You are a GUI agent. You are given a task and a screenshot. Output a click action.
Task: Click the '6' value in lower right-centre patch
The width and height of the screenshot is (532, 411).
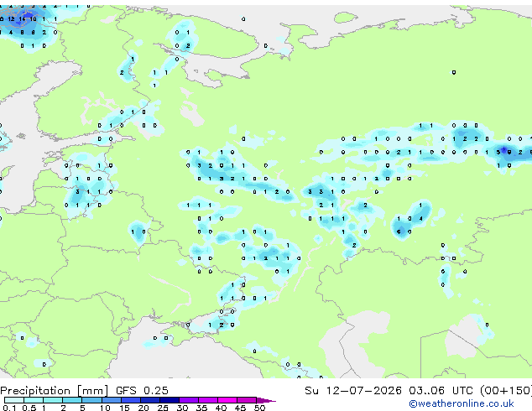tap(399, 232)
